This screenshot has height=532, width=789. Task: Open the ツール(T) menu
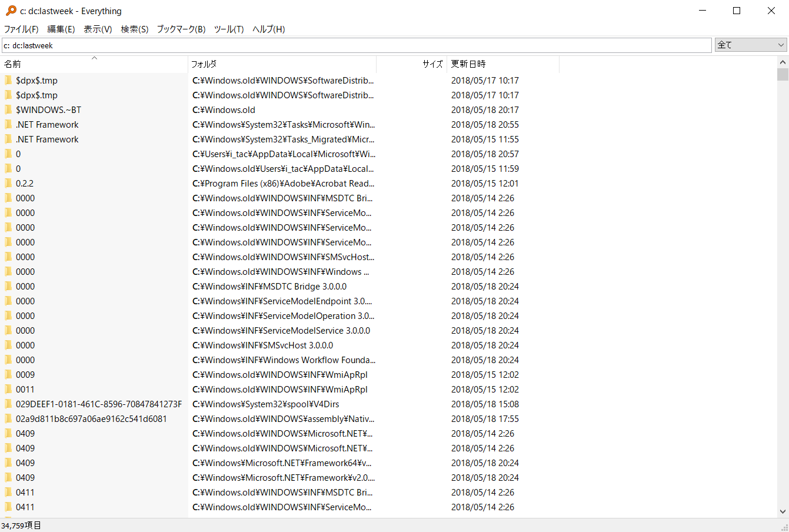tap(228, 29)
